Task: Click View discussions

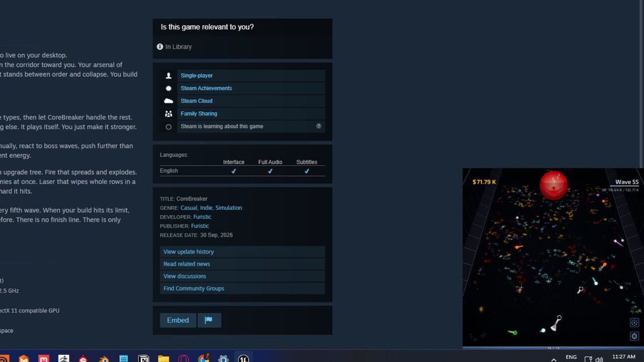Action: point(243,276)
